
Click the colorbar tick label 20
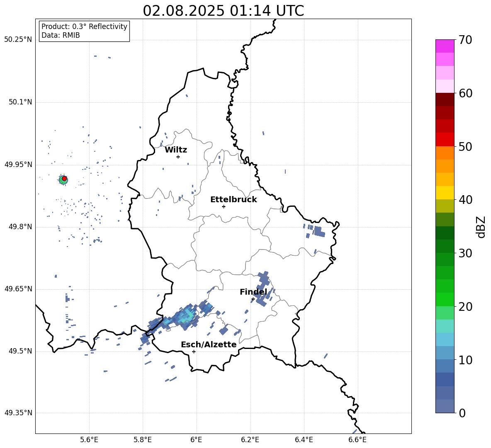click(x=465, y=307)
